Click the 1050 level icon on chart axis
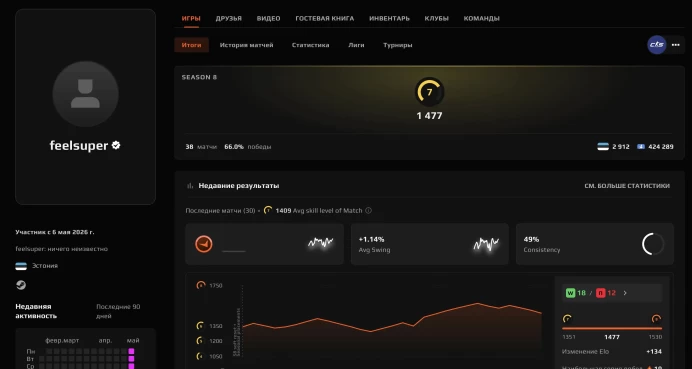Image resolution: width=692 pixels, height=369 pixels. click(201, 356)
